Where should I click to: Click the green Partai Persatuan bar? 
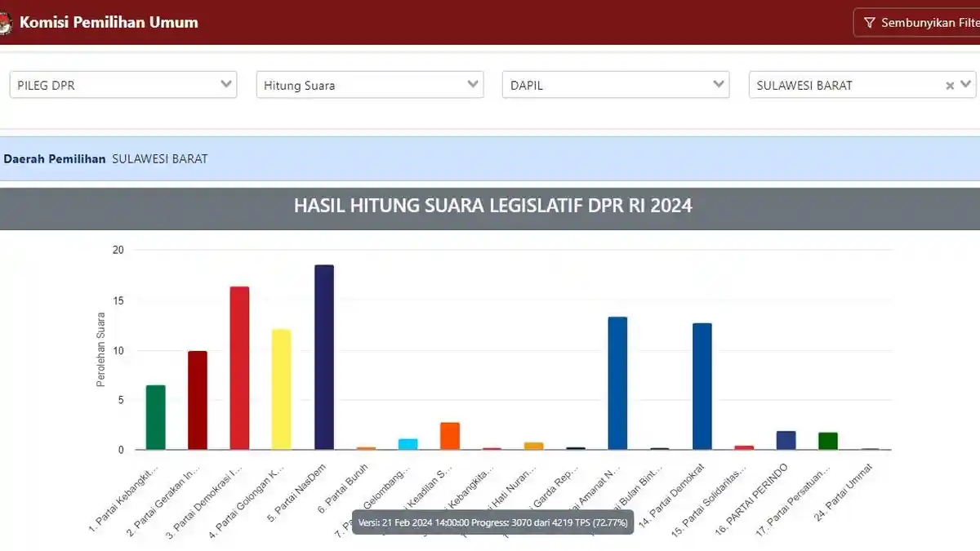point(828,441)
